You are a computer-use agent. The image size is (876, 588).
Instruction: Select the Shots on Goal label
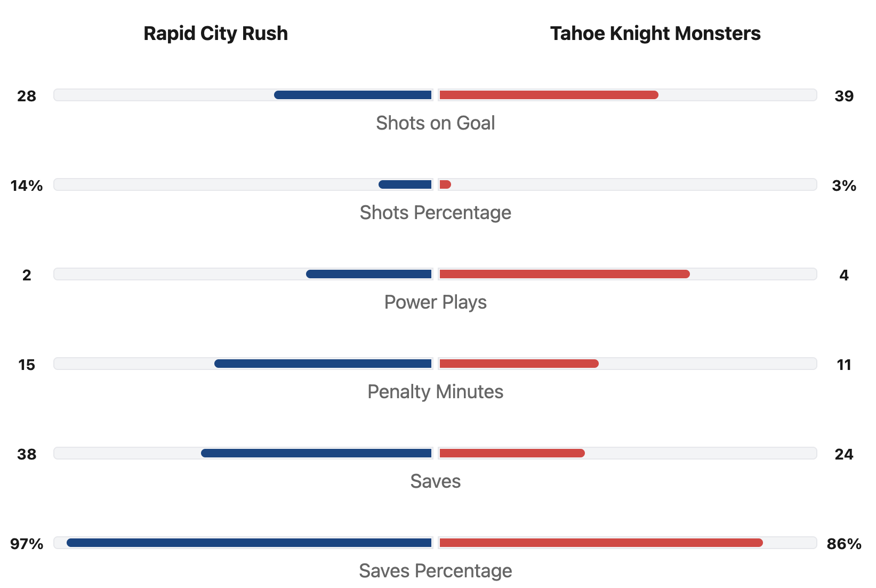click(x=435, y=123)
